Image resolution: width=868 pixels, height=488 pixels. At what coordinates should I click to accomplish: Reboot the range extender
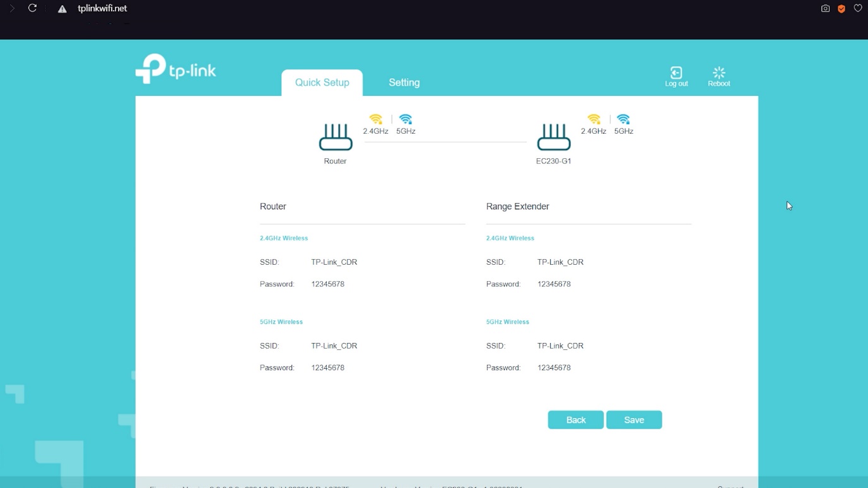(719, 77)
